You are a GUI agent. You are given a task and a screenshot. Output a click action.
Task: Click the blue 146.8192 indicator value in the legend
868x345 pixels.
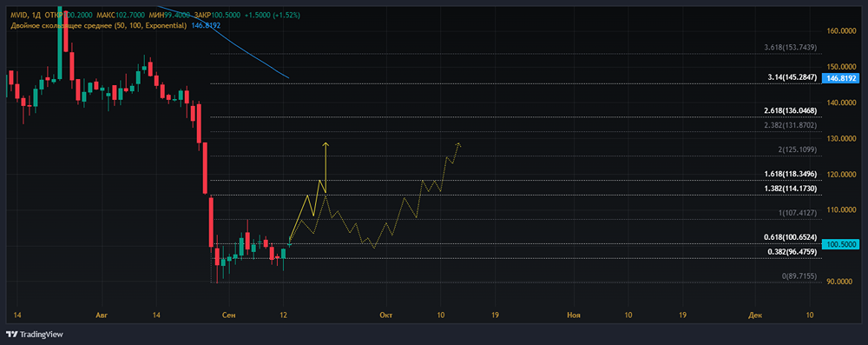(206, 25)
